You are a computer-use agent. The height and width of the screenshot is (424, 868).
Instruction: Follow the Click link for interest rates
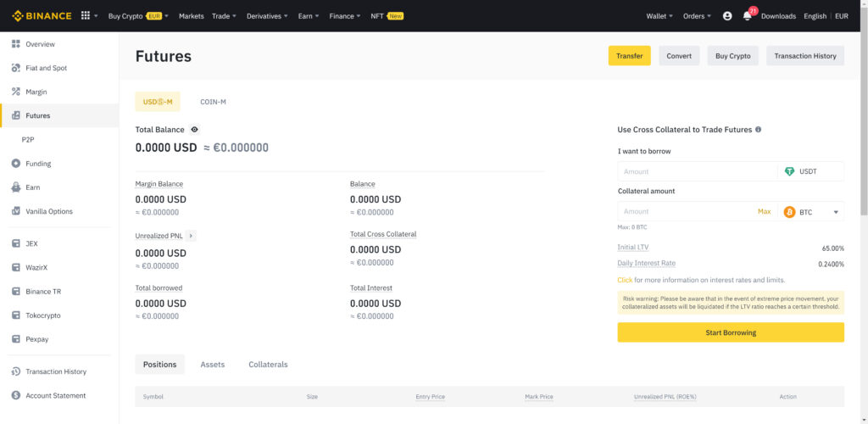(625, 280)
